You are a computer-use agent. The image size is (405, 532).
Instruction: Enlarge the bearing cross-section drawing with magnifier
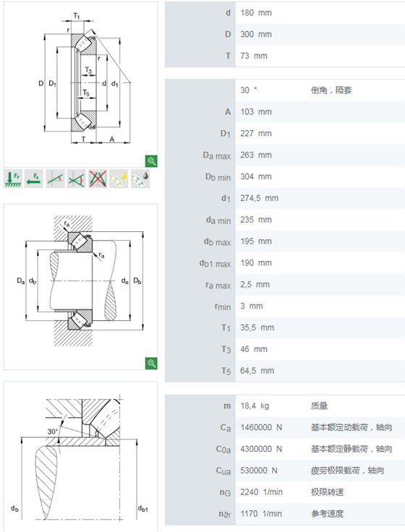(151, 160)
